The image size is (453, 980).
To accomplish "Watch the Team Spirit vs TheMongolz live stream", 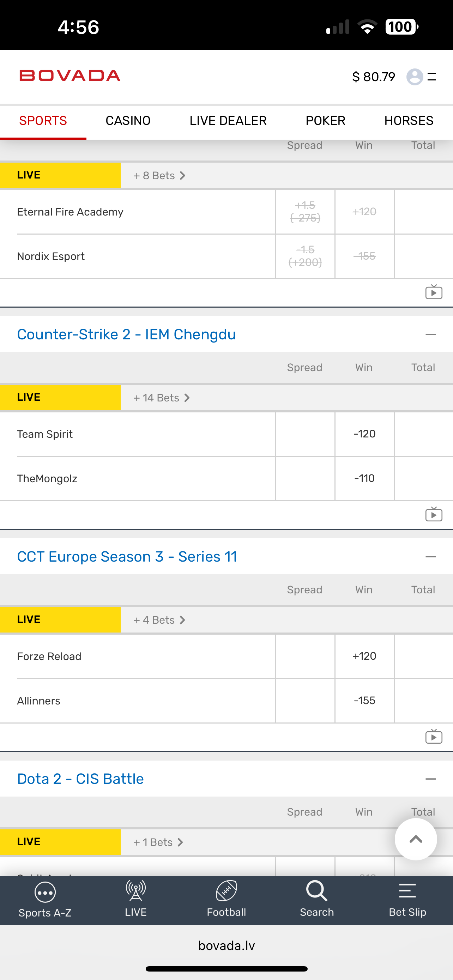I will point(434,514).
